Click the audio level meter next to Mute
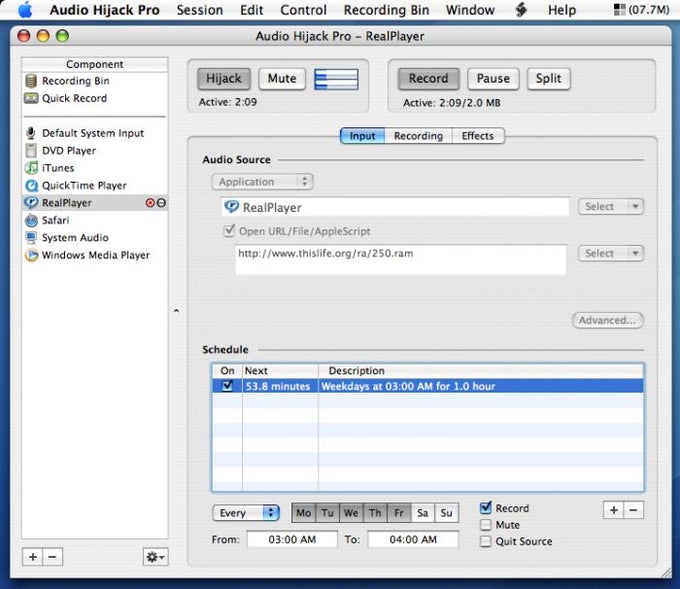 337,79
